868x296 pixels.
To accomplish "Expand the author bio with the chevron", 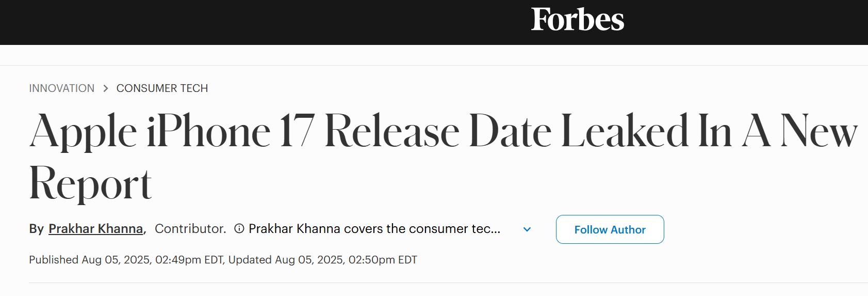I will click(x=527, y=229).
